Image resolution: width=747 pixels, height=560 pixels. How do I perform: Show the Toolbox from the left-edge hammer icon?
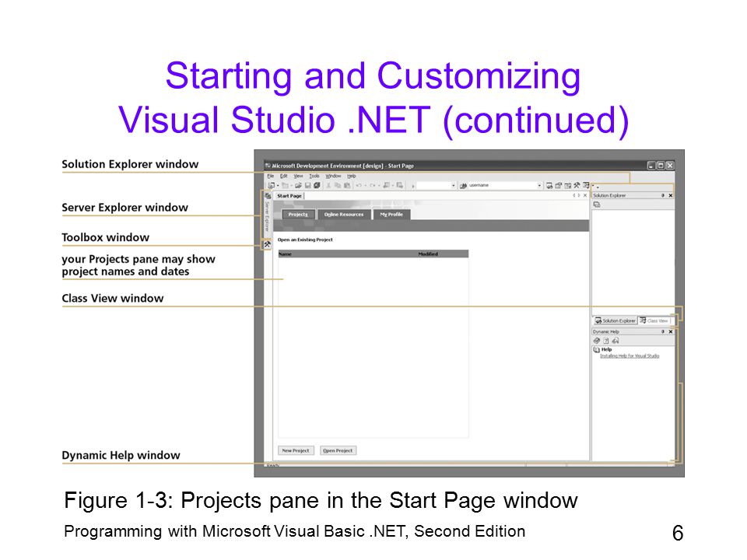267,244
